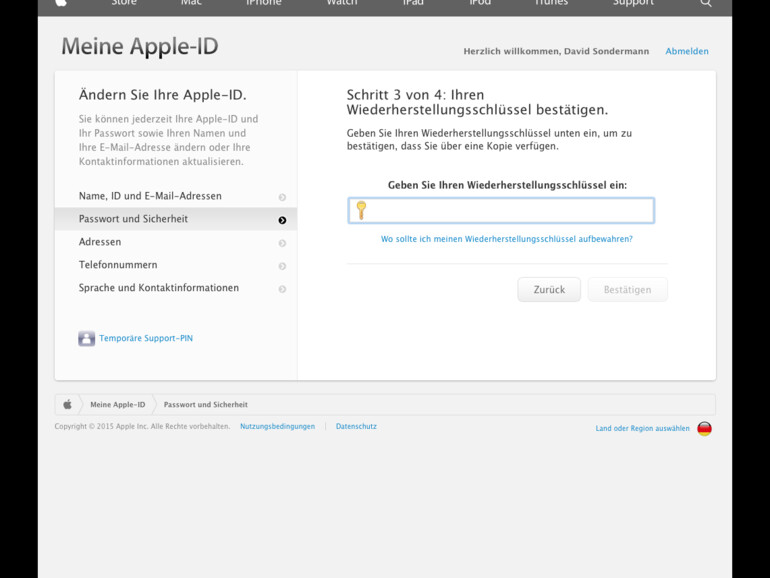Open Sprache und Kontaktinformationen arrow
The width and height of the screenshot is (770, 578).
coord(282,289)
